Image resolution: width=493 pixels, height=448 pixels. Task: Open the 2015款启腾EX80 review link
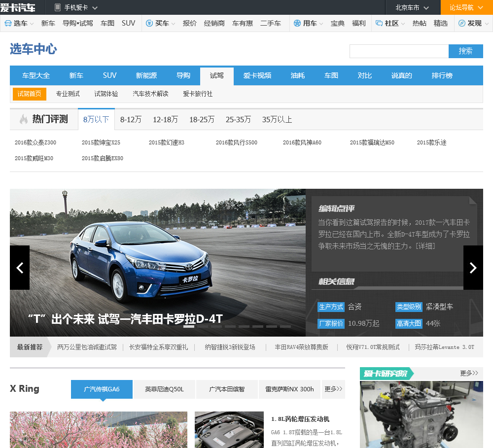(x=103, y=158)
